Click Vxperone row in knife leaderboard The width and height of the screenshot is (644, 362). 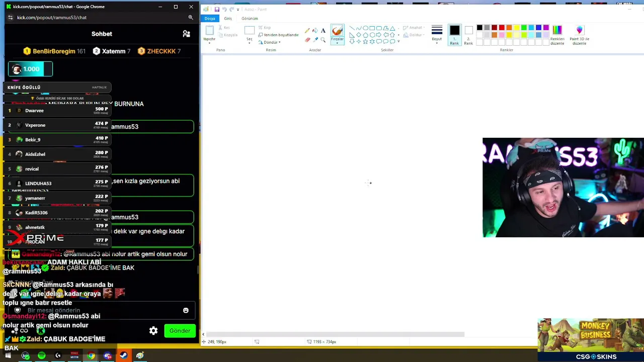[58, 125]
